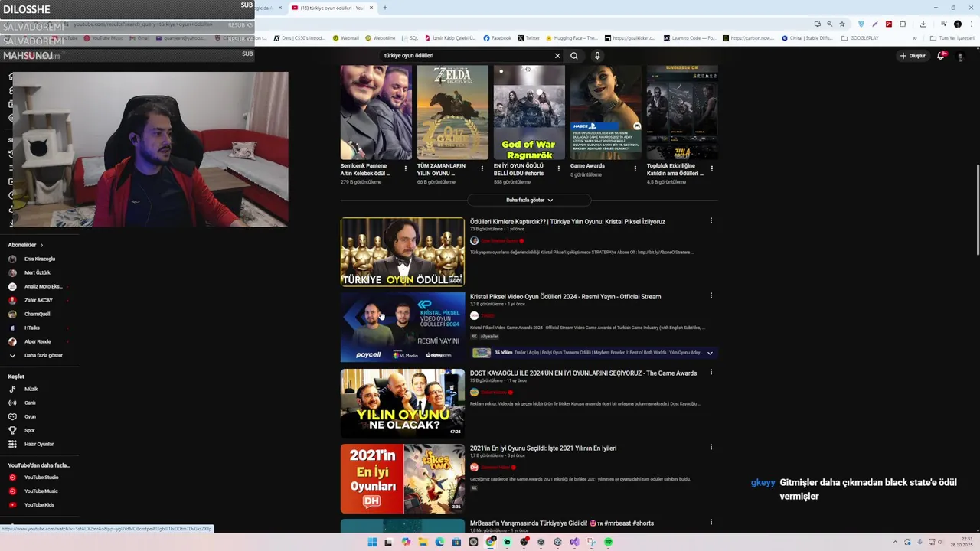Expand shorts shelf with 'Daha fazla göster'

pos(529,200)
